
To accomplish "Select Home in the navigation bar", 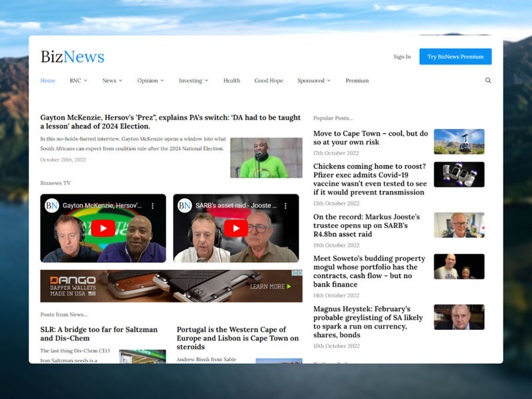I will point(48,80).
